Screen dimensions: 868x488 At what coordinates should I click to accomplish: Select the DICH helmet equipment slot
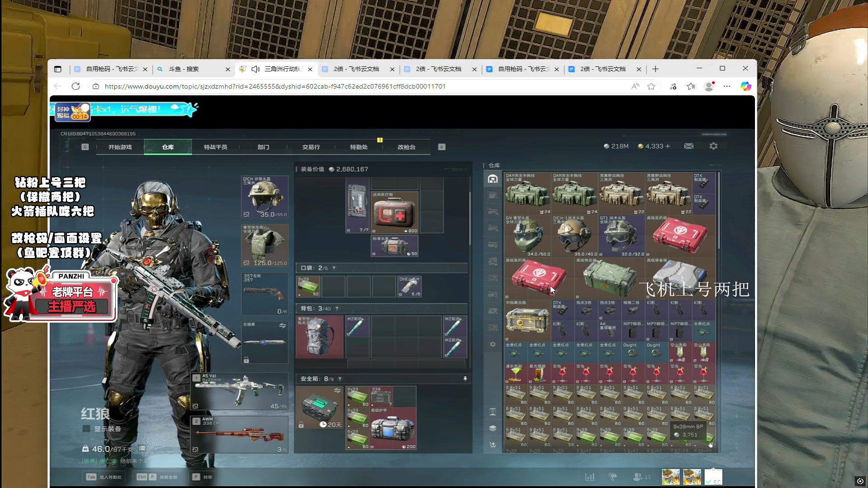click(265, 197)
